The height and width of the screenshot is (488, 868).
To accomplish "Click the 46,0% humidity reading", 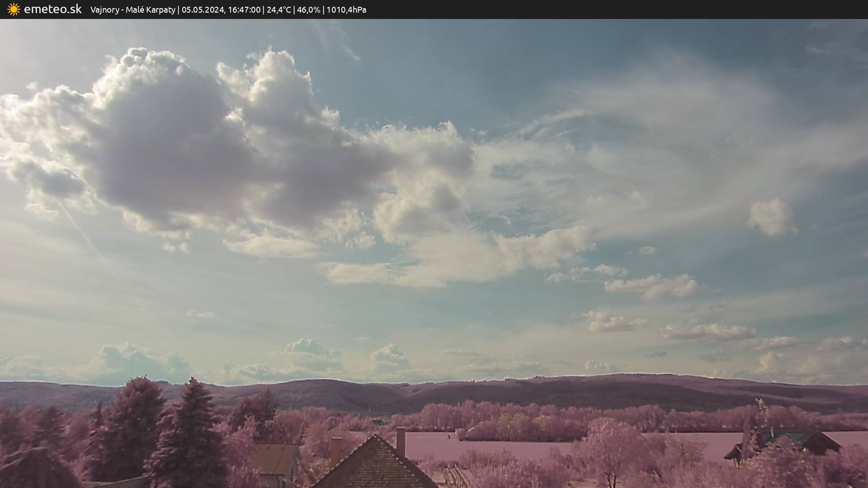I will [308, 10].
